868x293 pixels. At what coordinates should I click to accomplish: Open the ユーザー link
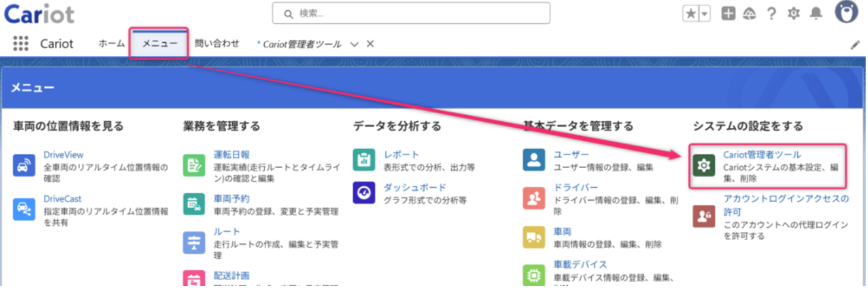(571, 155)
